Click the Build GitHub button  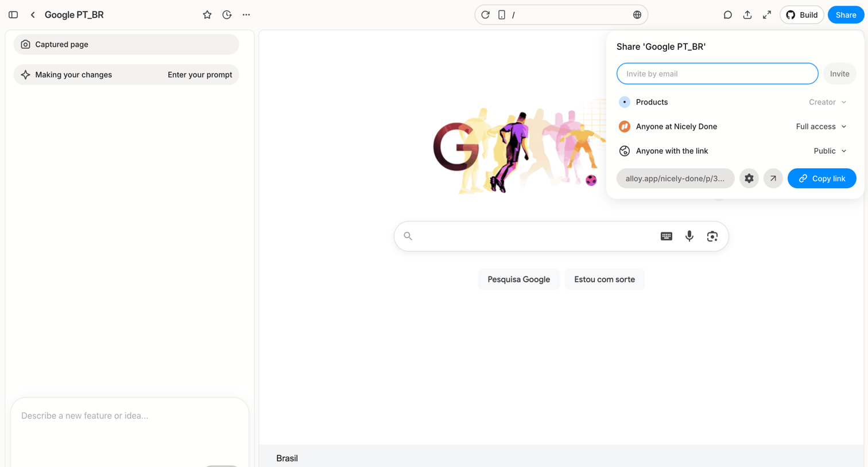[802, 15]
